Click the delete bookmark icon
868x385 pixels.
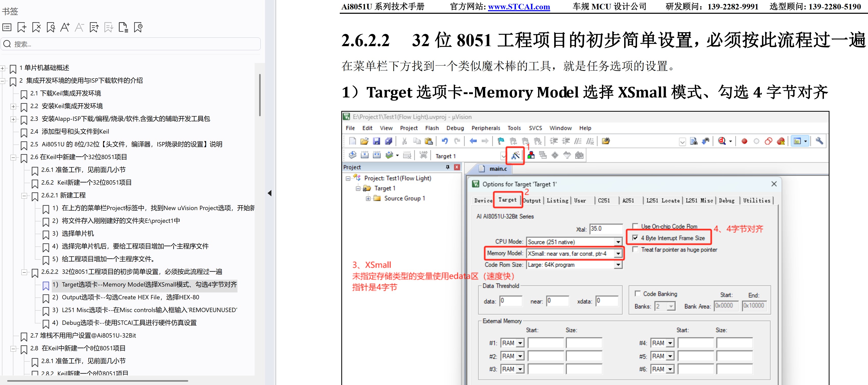36,27
